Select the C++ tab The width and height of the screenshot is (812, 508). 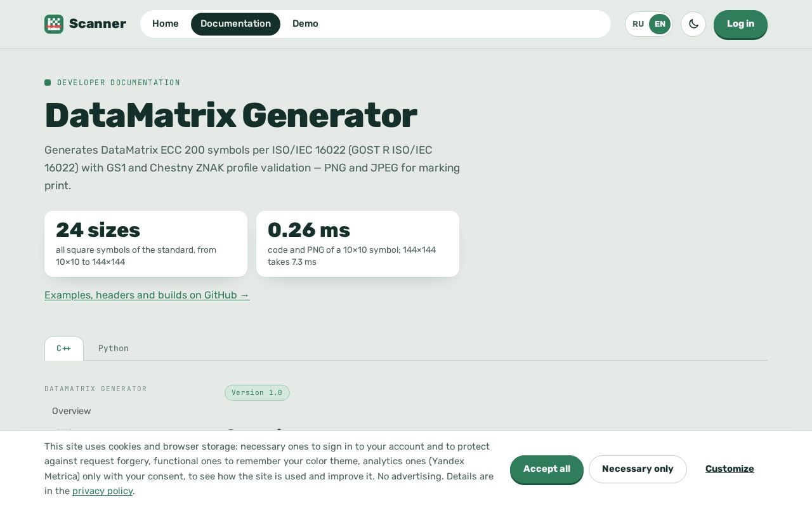click(64, 349)
